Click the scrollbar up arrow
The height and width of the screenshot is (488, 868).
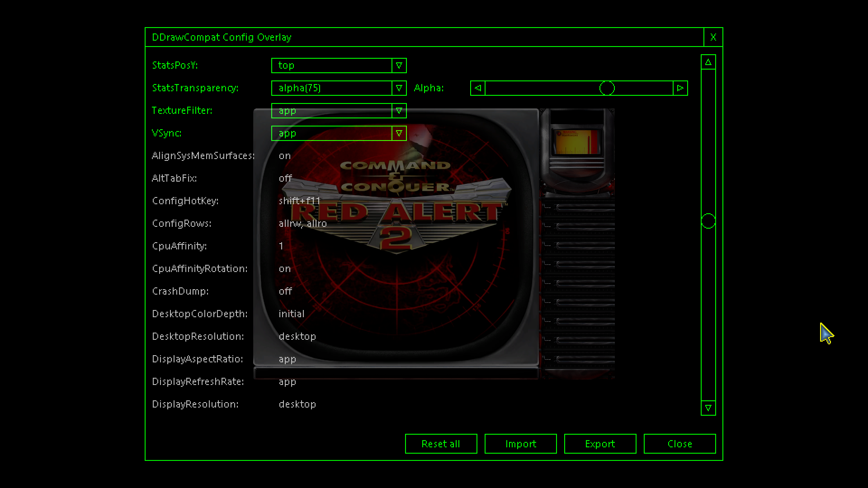pyautogui.click(x=708, y=62)
